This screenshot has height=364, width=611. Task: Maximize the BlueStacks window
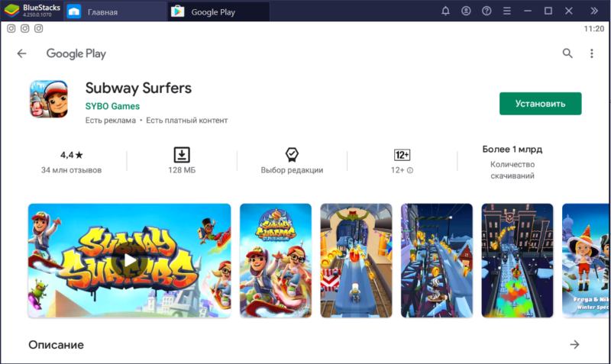click(x=548, y=11)
